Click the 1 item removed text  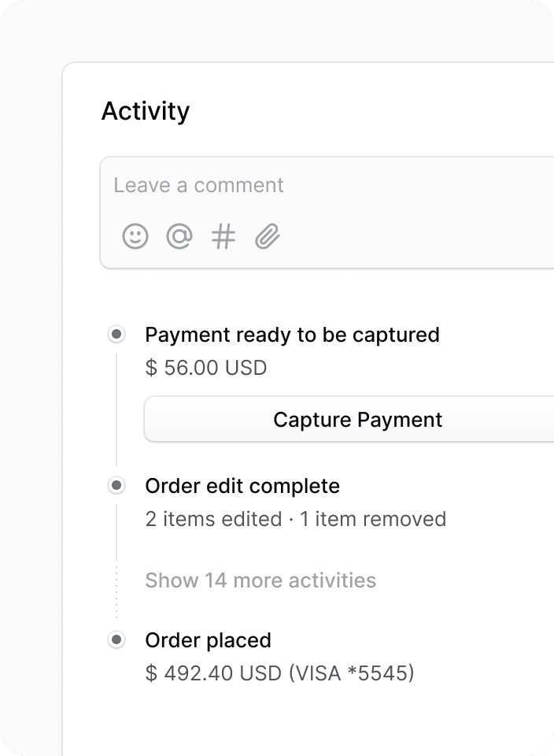pyautogui.click(x=373, y=519)
